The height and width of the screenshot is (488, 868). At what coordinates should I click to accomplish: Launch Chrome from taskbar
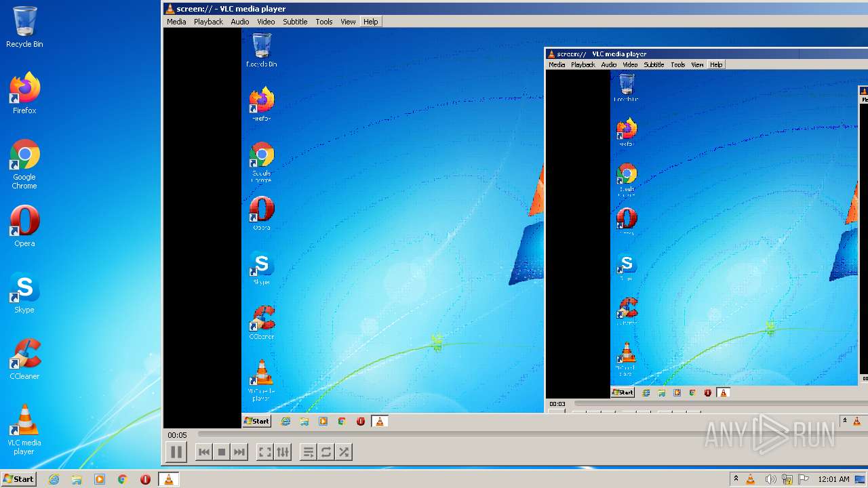click(123, 479)
